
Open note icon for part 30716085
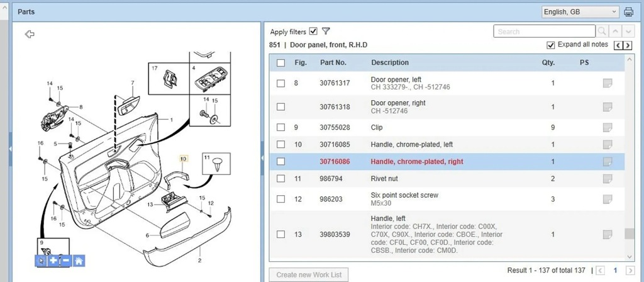coord(608,144)
